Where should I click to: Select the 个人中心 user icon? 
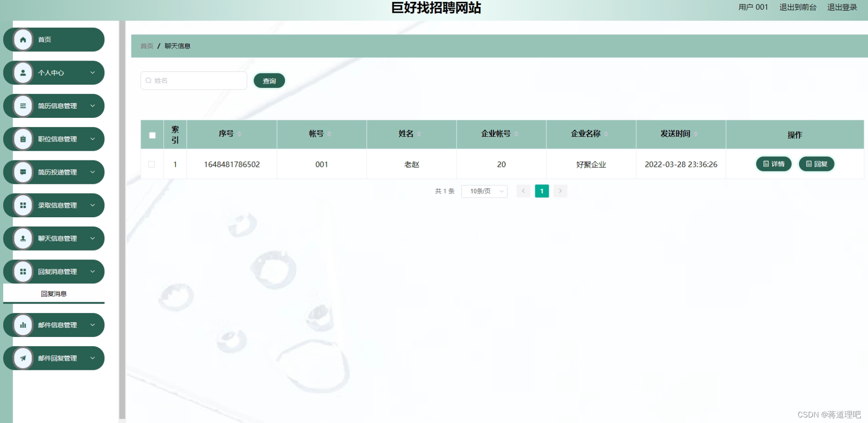point(23,73)
